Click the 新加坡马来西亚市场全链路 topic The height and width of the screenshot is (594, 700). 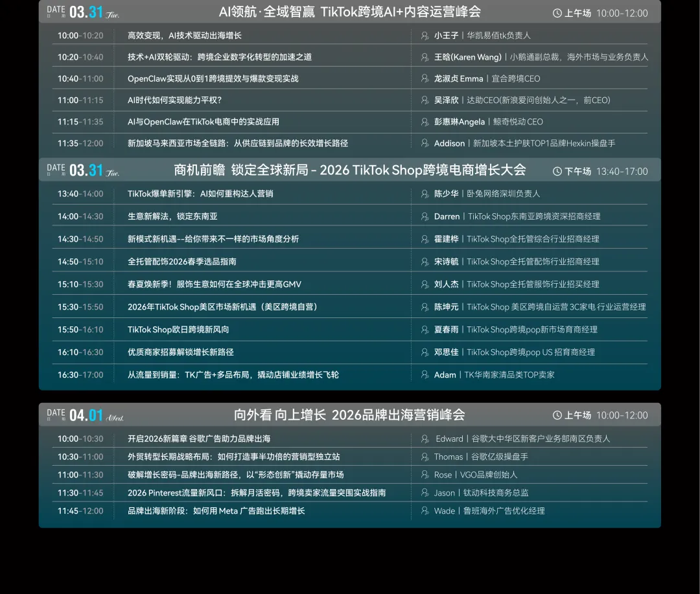237,143
